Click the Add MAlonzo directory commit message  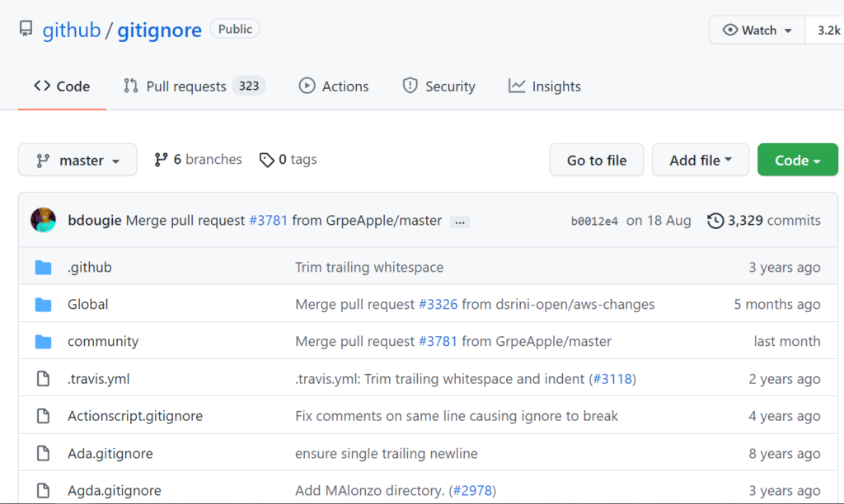point(369,491)
